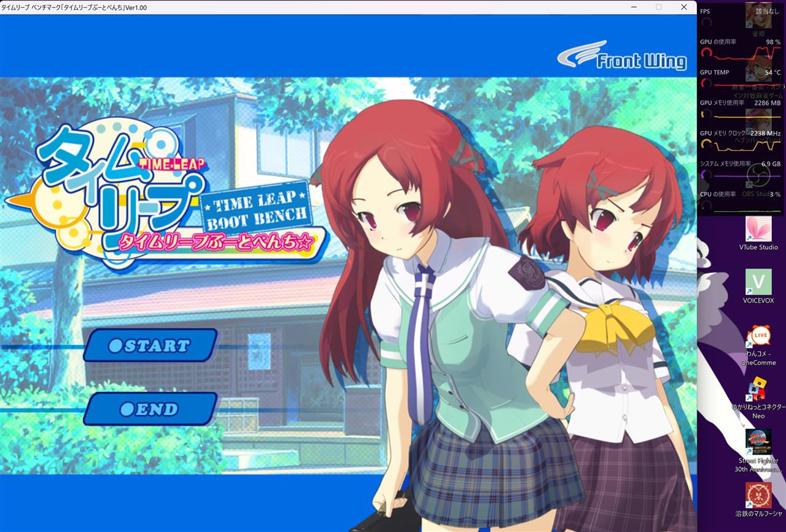Launch the VOICEVOX desktop icon

[758, 287]
